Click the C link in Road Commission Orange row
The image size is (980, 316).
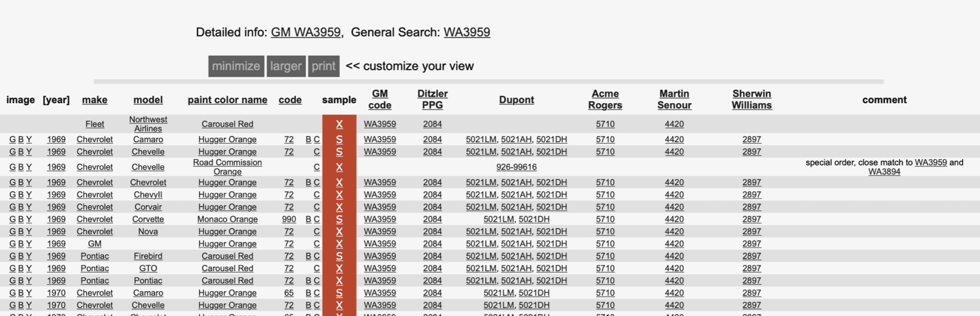pyautogui.click(x=317, y=167)
